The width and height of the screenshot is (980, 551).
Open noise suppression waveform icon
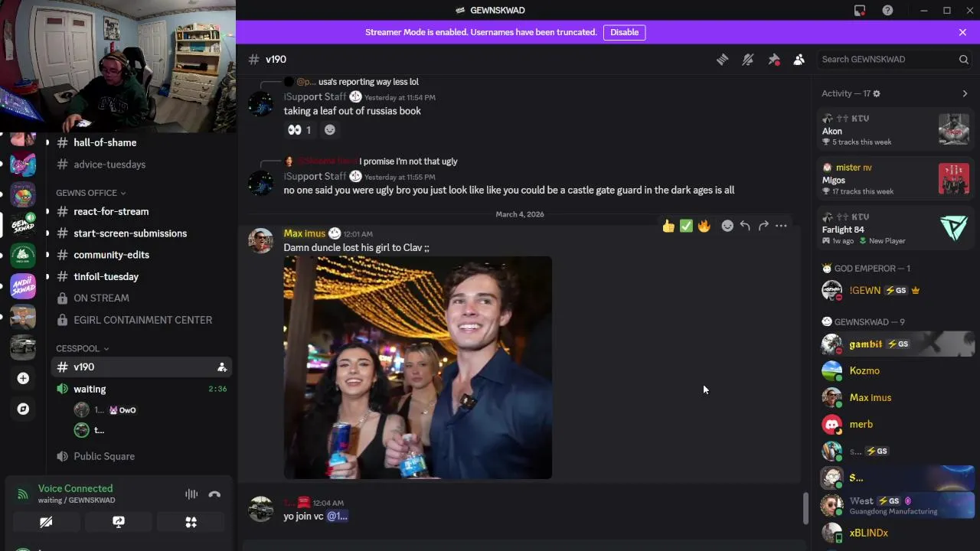point(191,494)
